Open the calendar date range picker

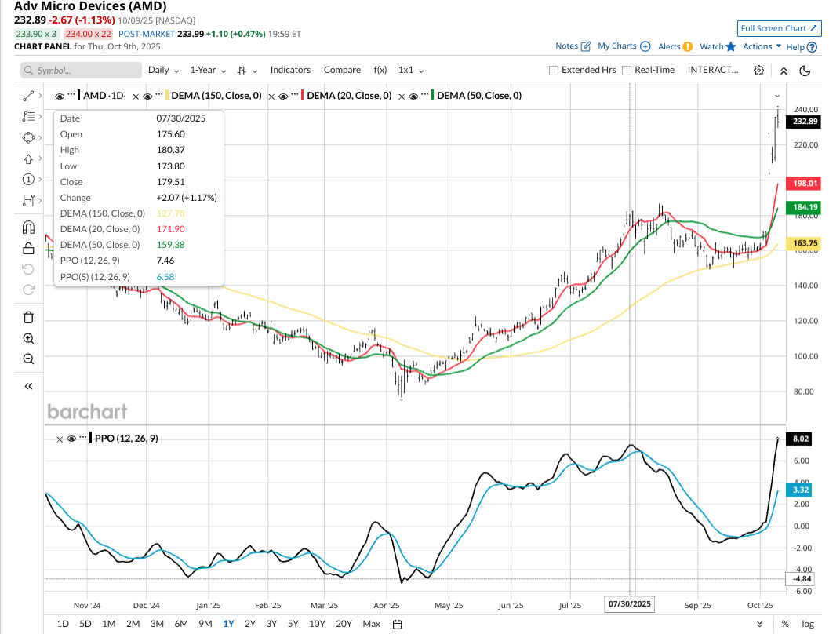coord(397,624)
